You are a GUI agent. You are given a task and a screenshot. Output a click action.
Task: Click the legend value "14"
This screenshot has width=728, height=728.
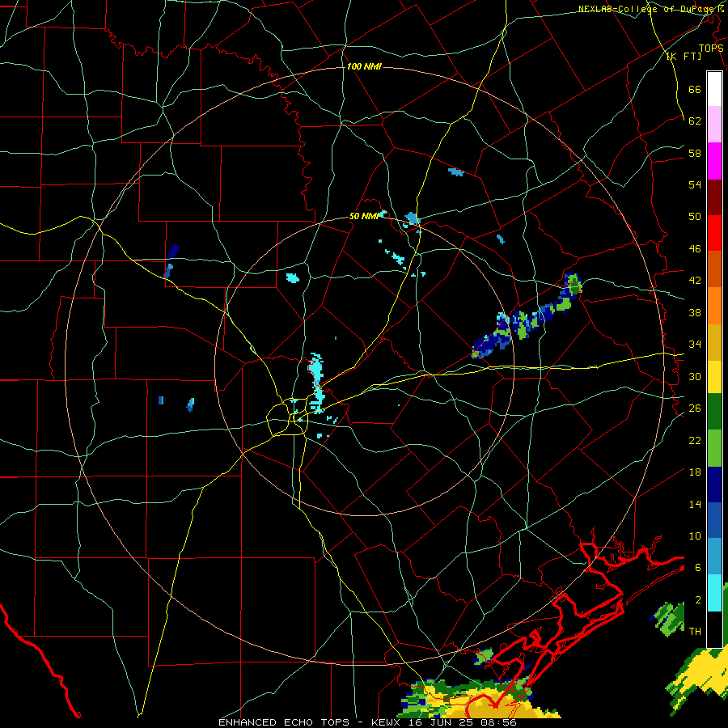tap(695, 504)
